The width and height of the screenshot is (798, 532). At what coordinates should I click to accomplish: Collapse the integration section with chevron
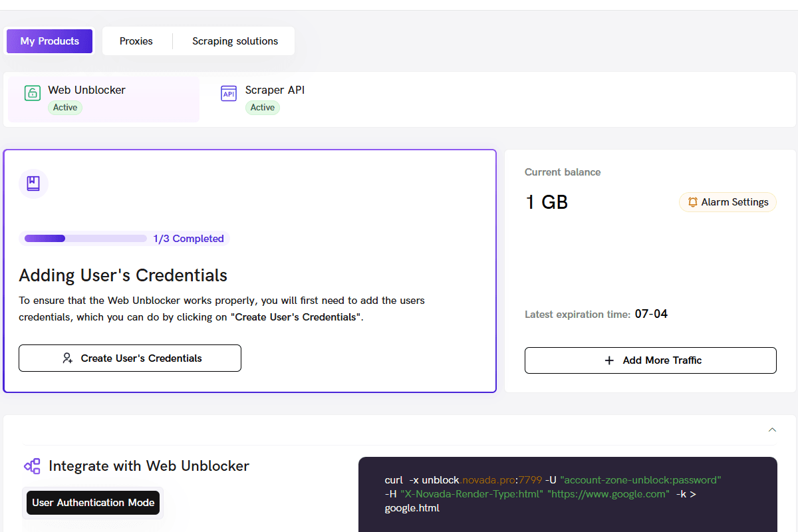click(x=772, y=430)
